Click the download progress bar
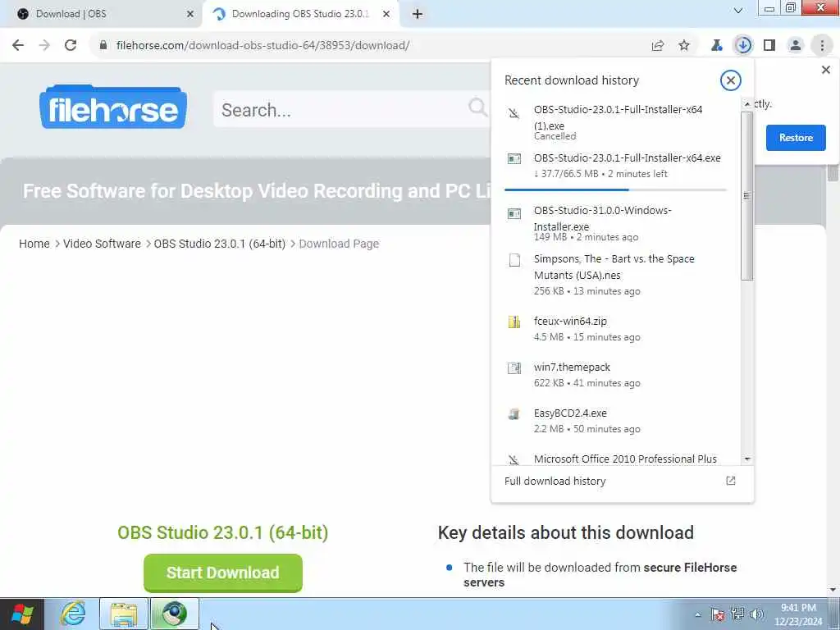Screen dimensions: 840x630 (x=615, y=189)
